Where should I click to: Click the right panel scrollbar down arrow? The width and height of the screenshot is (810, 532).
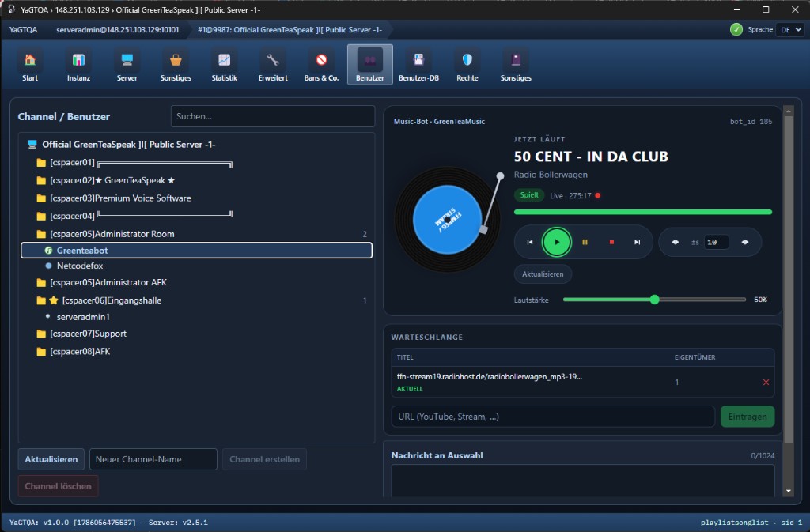[789, 491]
